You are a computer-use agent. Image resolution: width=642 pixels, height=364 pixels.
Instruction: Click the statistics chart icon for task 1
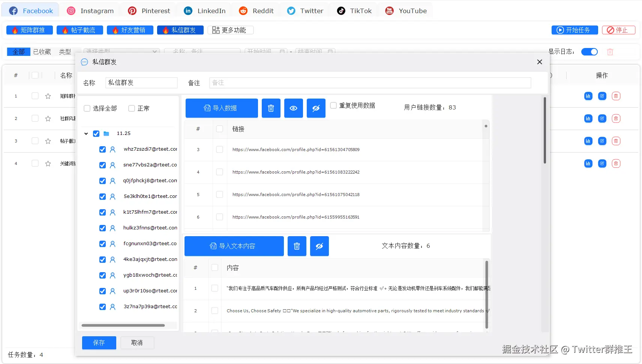click(x=588, y=96)
